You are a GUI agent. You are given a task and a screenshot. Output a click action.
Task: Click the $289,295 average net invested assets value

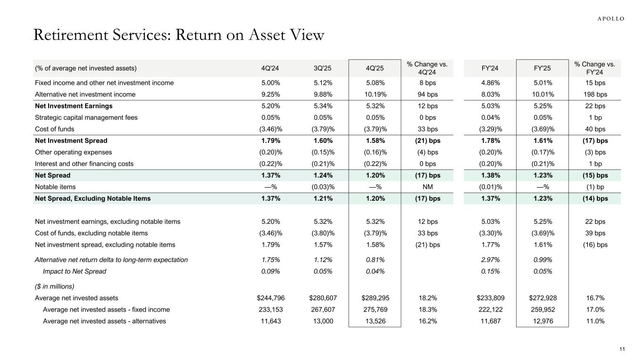click(375, 298)
